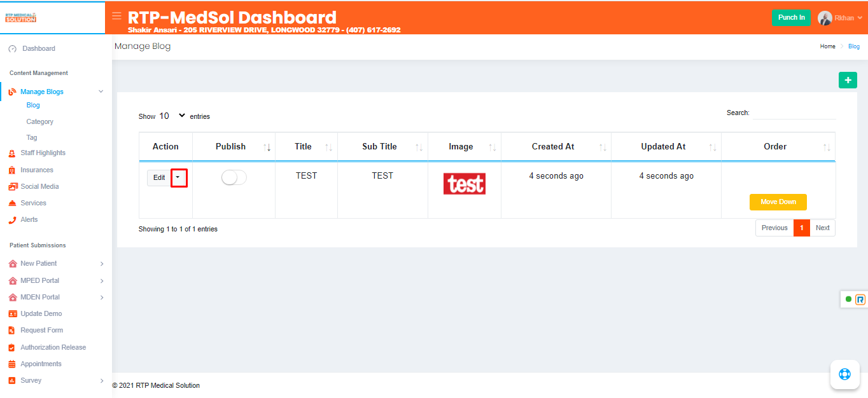Click the Blog breadcrumb link
Screen dimensions: 868x398
point(854,46)
